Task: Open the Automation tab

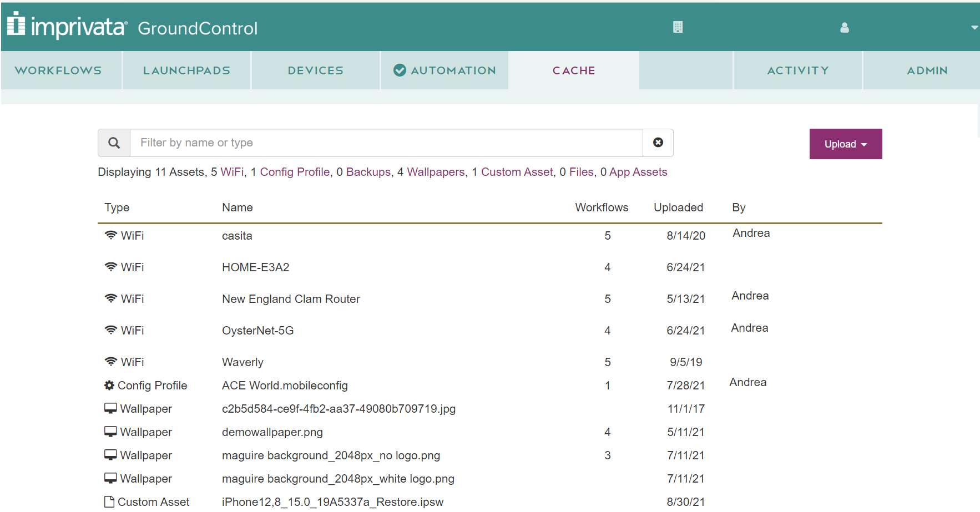Action: [444, 70]
